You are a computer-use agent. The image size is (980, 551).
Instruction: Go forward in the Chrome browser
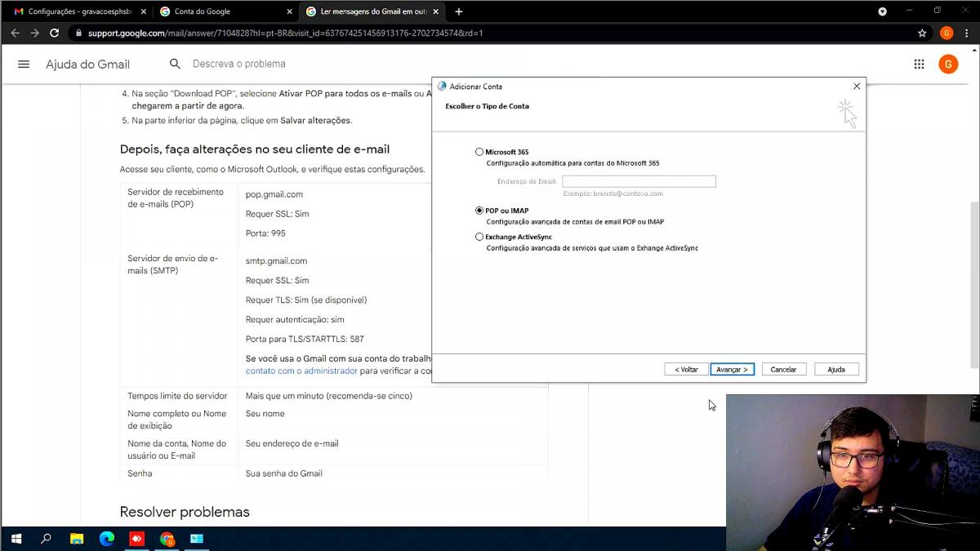[34, 33]
